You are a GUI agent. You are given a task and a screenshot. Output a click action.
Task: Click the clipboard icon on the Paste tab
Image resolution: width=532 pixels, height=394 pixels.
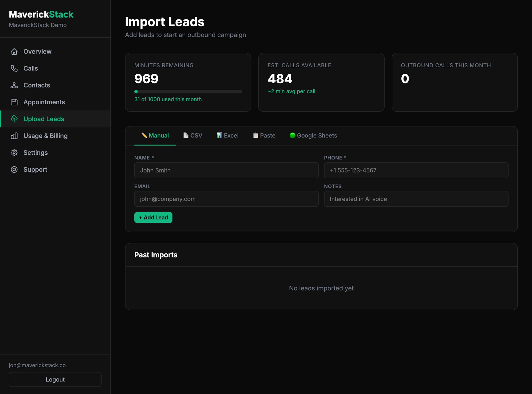pyautogui.click(x=256, y=135)
